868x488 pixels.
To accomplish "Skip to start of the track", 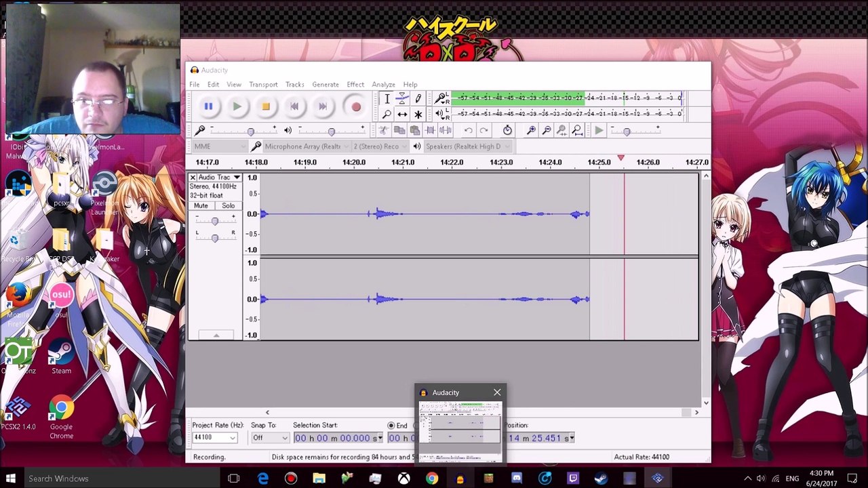I will click(x=294, y=106).
